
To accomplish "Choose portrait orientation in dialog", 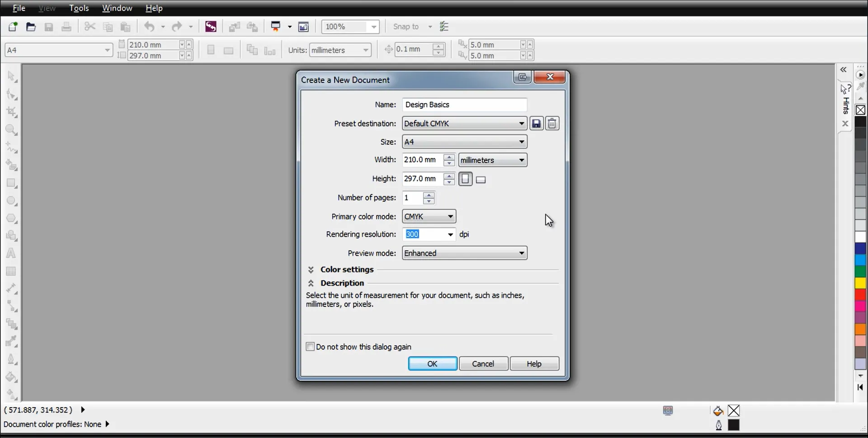I will tap(465, 179).
